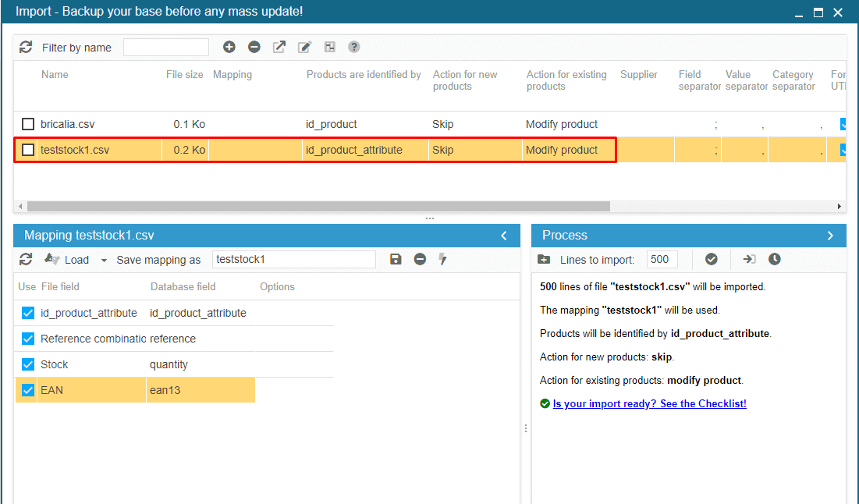The height and width of the screenshot is (504, 859).
Task: Uncheck the Stock field Use checkbox
Action: [28, 364]
